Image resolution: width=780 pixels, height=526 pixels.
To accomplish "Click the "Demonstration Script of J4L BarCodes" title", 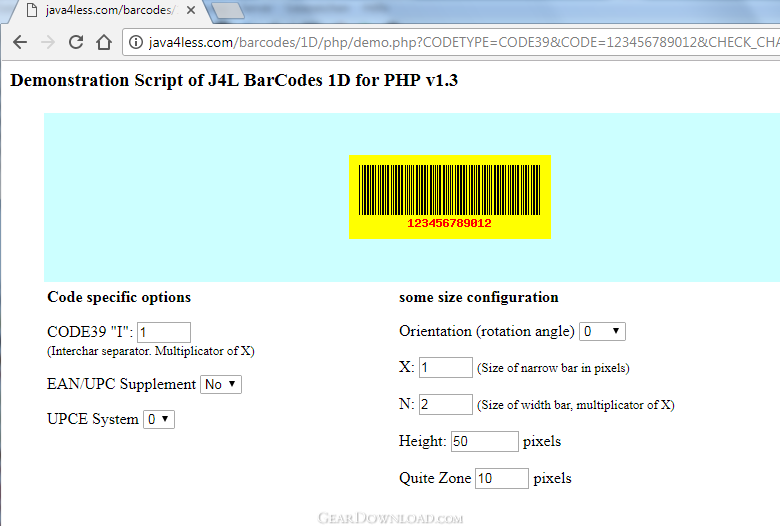I will [234, 80].
